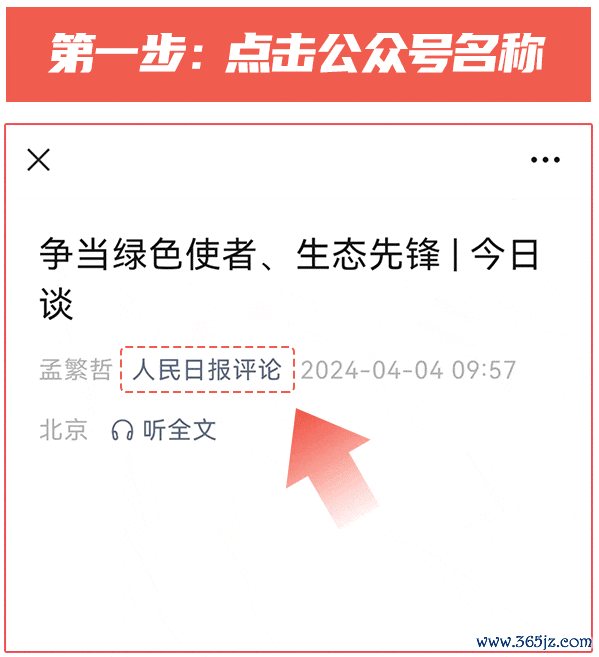599x657 pixels.
Task: Click the dashed red highlight box border
Action: coord(207,347)
